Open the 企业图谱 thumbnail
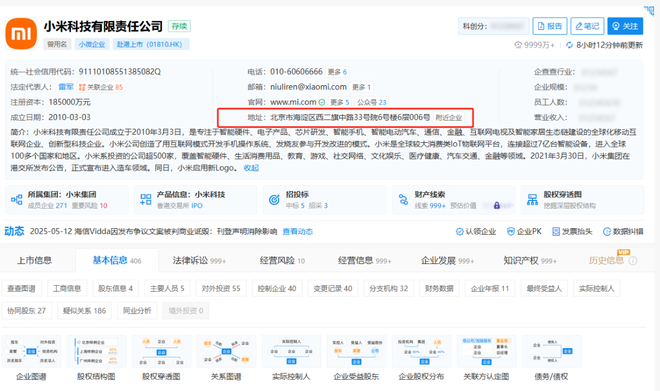Image resolution: width=660 pixels, height=391 pixels. point(31,351)
